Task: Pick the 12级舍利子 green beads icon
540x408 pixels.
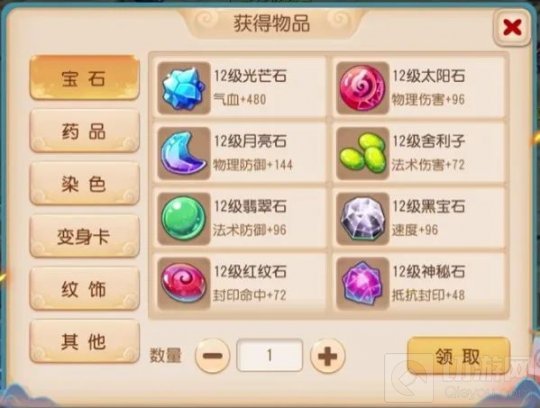Action: click(362, 153)
